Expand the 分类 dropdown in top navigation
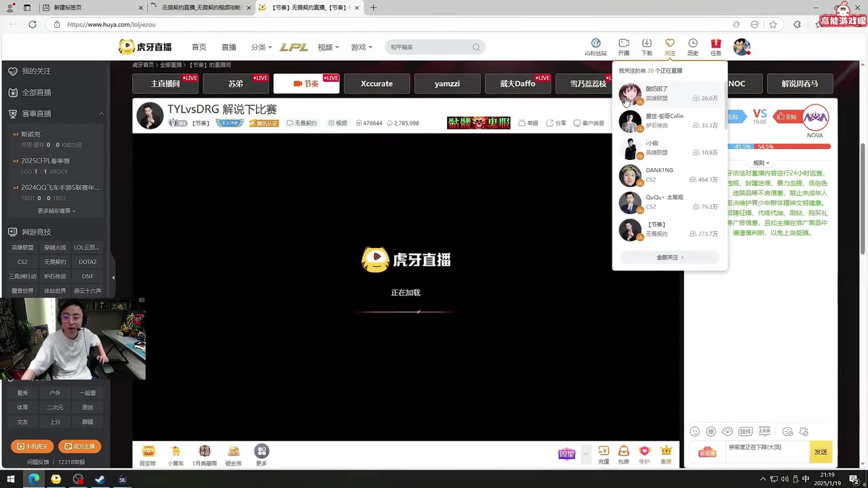 click(260, 47)
